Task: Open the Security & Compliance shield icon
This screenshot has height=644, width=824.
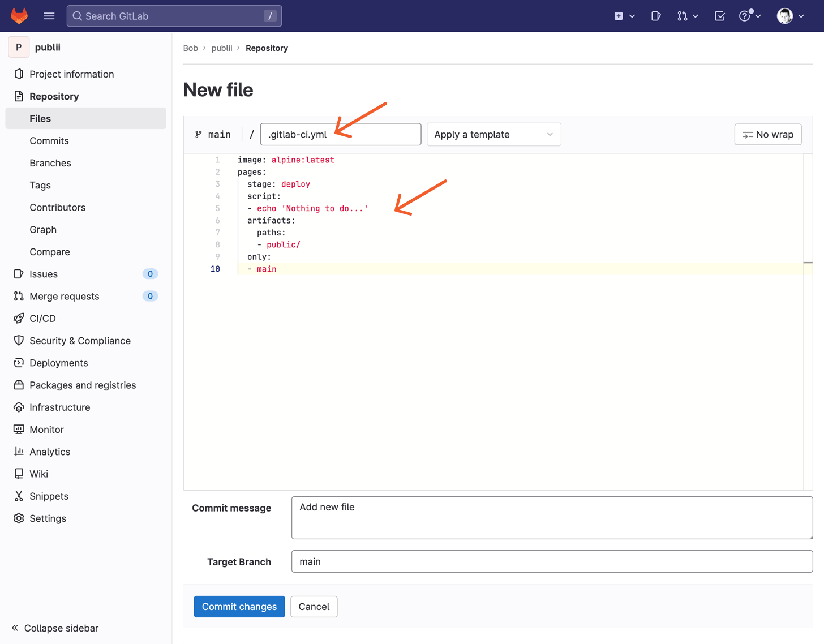Action: [x=18, y=340]
